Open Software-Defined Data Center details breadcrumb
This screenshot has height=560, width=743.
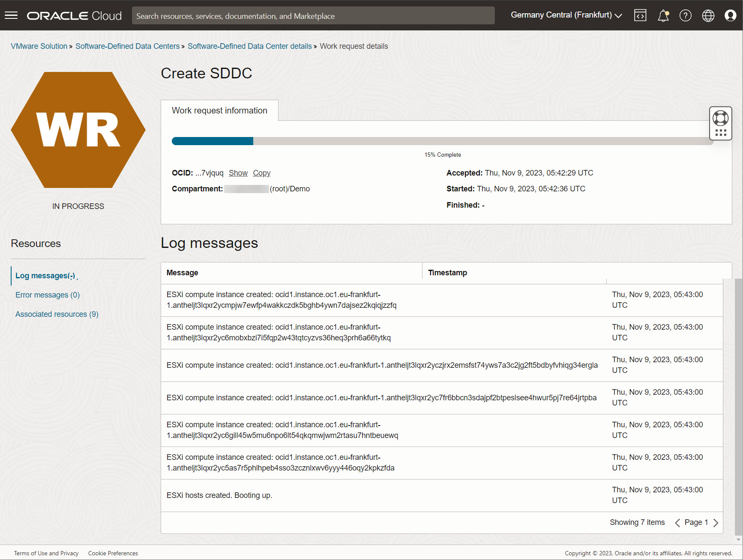point(250,46)
